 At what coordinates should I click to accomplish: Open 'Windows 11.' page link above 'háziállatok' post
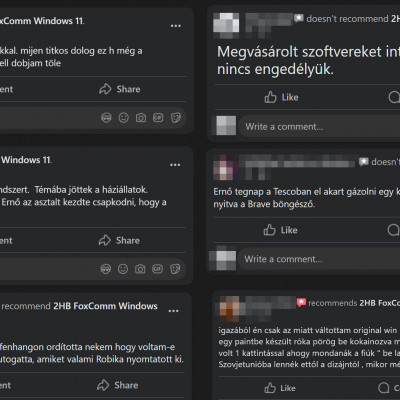(26, 160)
